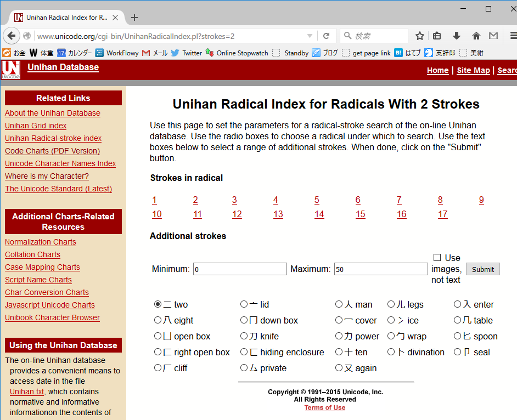517x420 pixels.
Task: Select the 二 two radical
Action: coord(158,304)
